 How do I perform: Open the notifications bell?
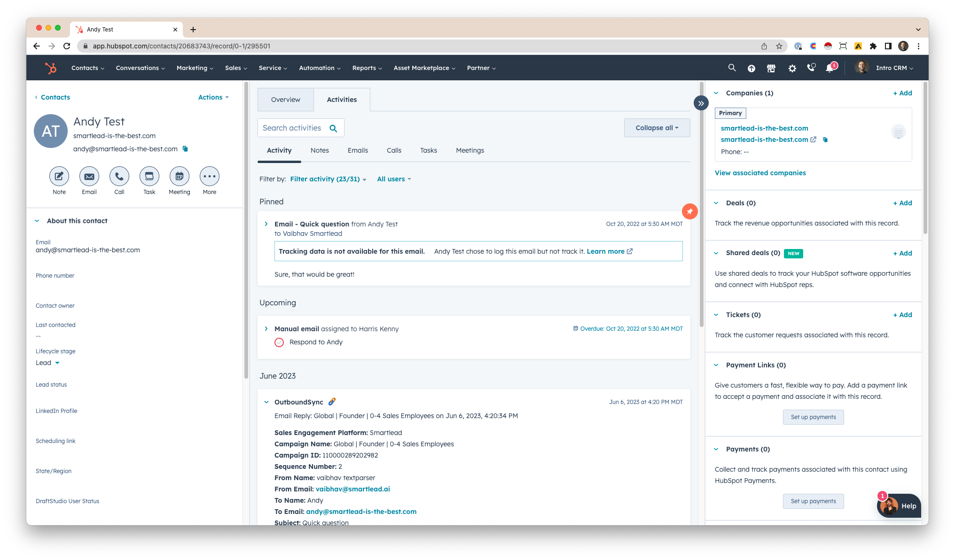[830, 68]
